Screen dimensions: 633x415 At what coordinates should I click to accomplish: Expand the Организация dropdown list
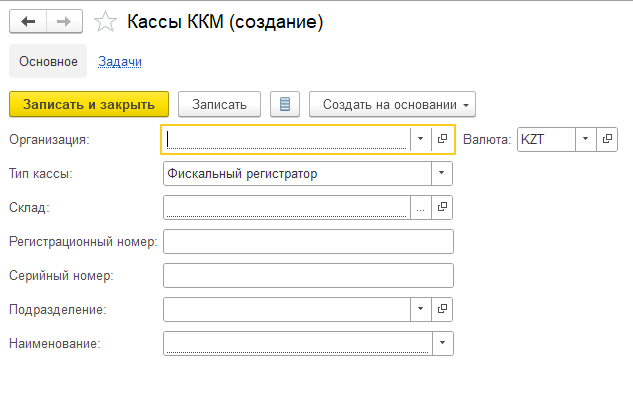pos(421,139)
